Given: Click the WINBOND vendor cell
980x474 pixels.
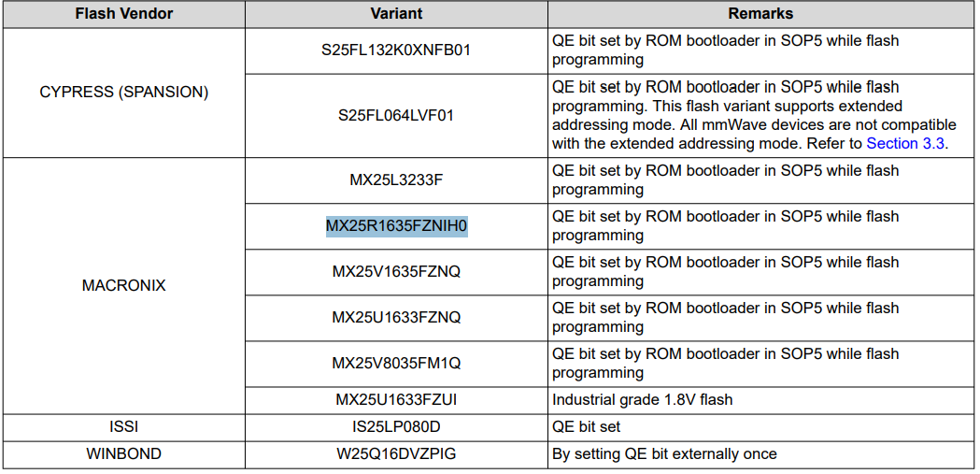Looking at the screenshot, I should (123, 454).
